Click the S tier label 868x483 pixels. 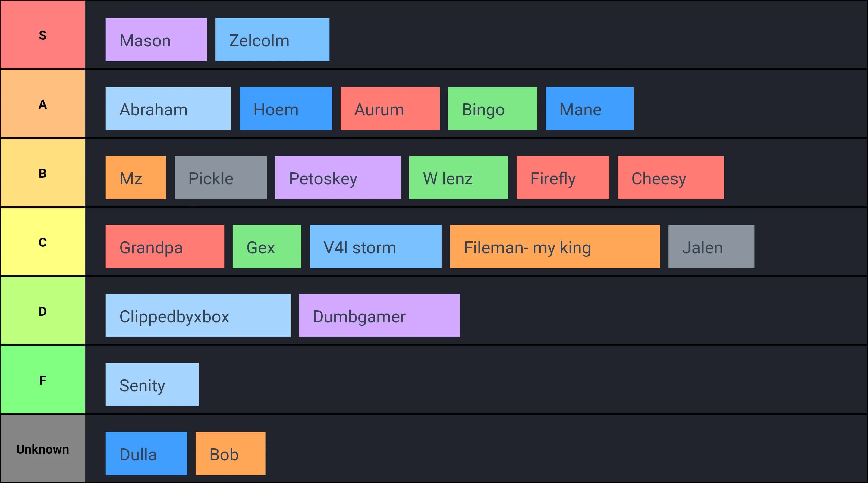[x=42, y=35]
